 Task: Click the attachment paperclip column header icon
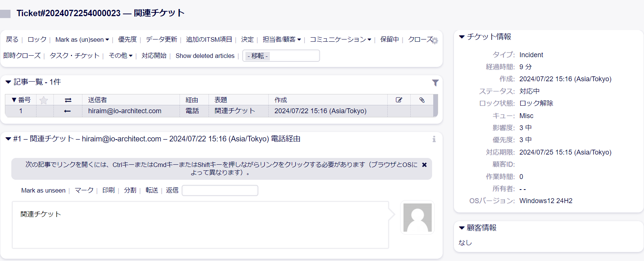[422, 100]
